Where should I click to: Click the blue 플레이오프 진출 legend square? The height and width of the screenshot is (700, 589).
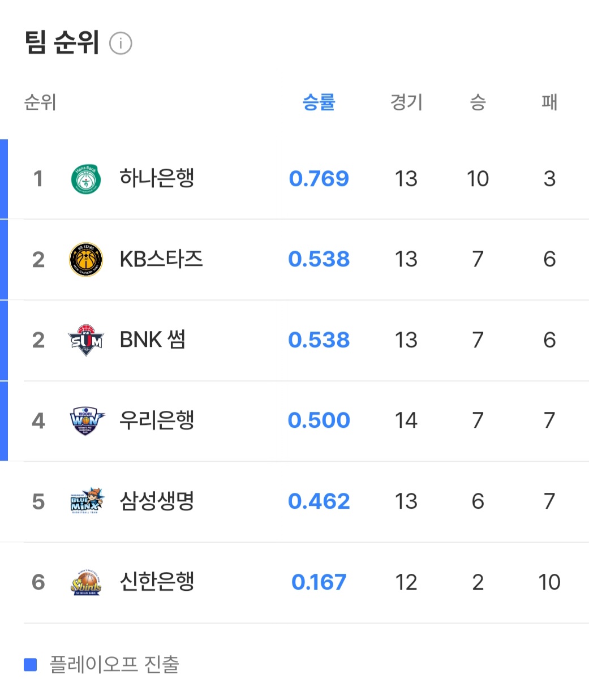(31, 664)
